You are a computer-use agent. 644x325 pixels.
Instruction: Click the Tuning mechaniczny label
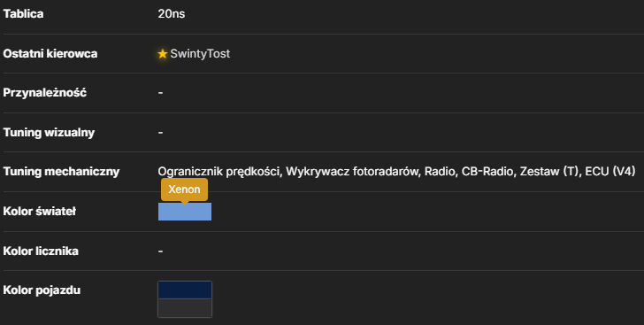coord(61,172)
